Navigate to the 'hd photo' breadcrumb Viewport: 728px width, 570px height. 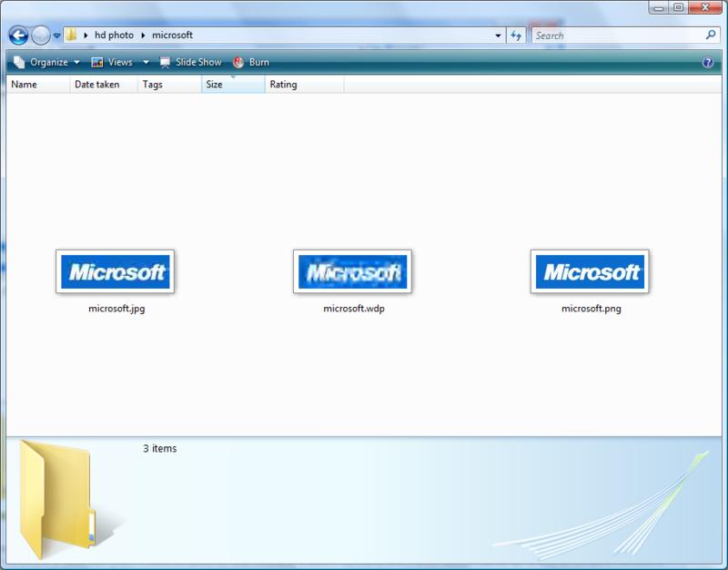(x=113, y=36)
